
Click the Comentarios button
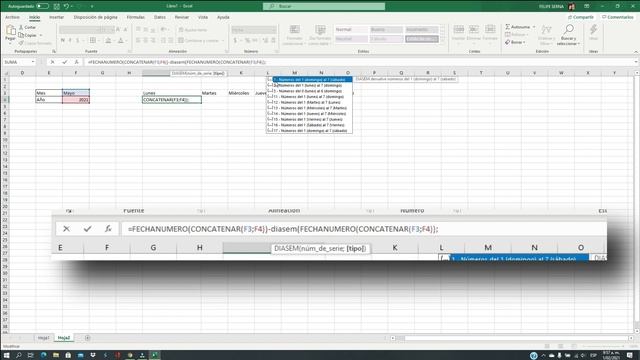(x=618, y=17)
